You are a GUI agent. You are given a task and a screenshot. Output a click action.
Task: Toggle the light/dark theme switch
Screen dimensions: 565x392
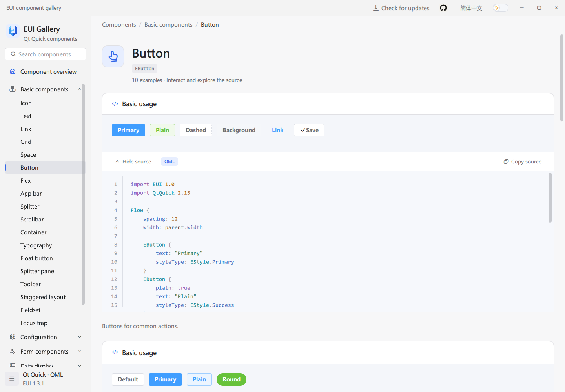(x=501, y=8)
